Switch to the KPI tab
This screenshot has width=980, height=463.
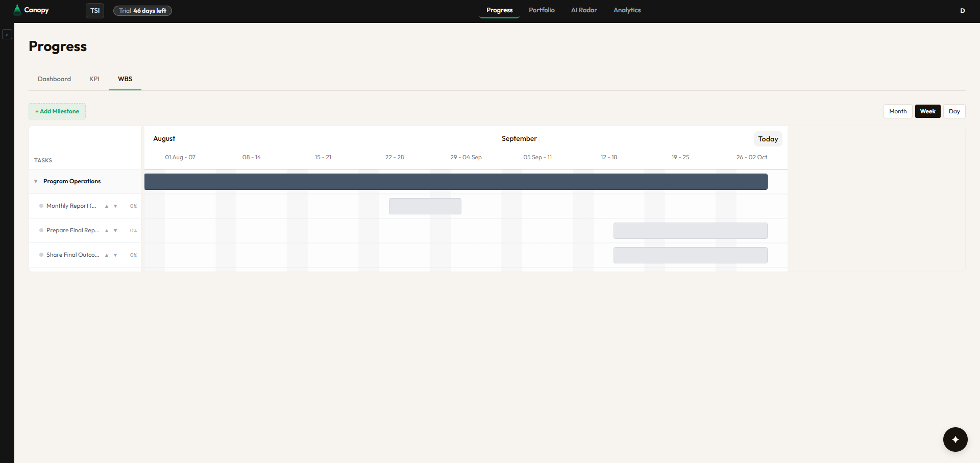pos(94,79)
